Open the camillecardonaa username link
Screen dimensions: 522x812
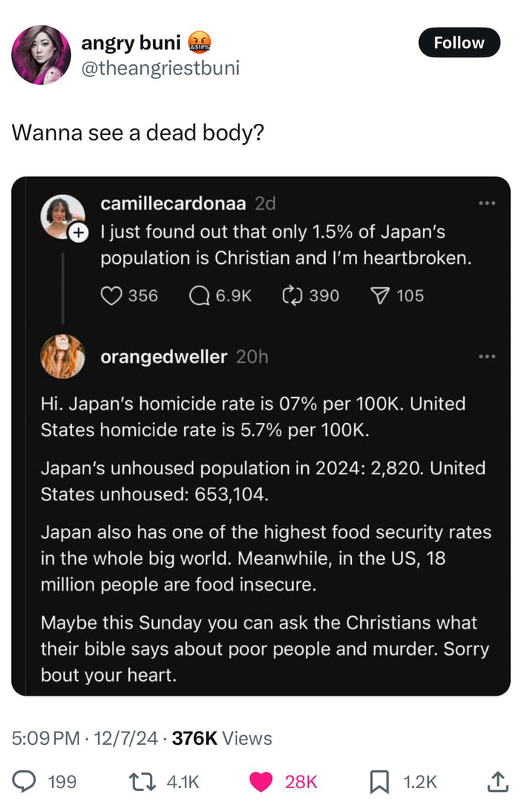tap(174, 203)
